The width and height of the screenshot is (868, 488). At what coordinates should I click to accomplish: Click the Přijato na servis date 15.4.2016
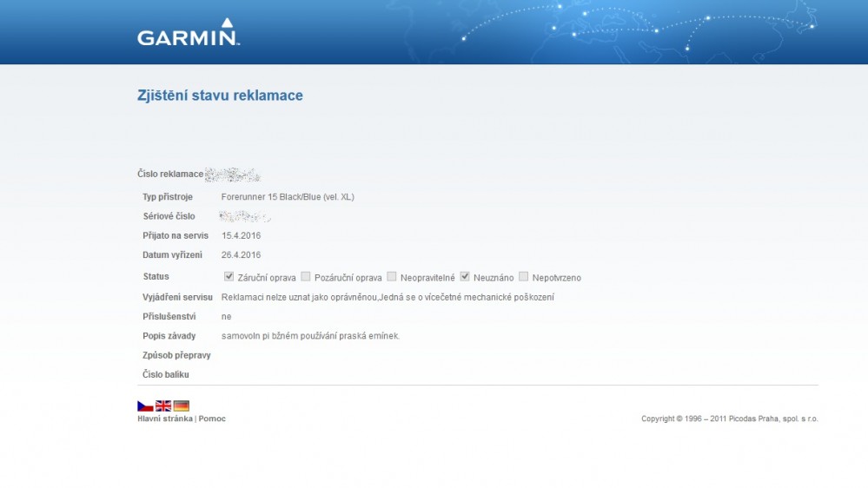(x=242, y=235)
